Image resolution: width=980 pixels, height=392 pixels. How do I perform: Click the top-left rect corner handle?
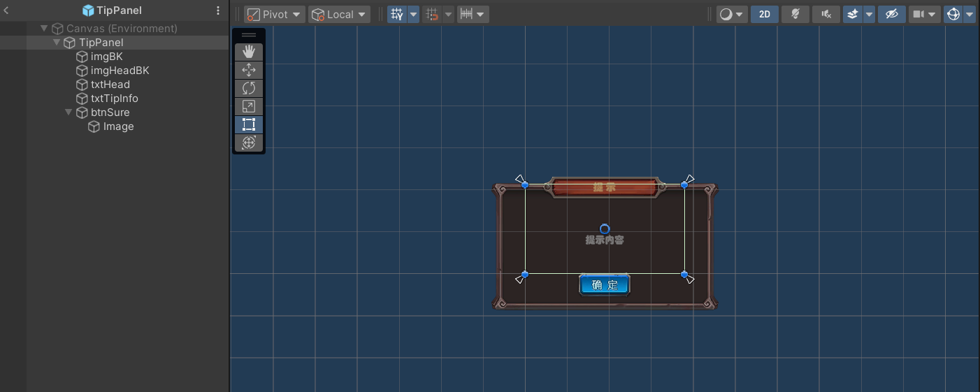click(525, 184)
